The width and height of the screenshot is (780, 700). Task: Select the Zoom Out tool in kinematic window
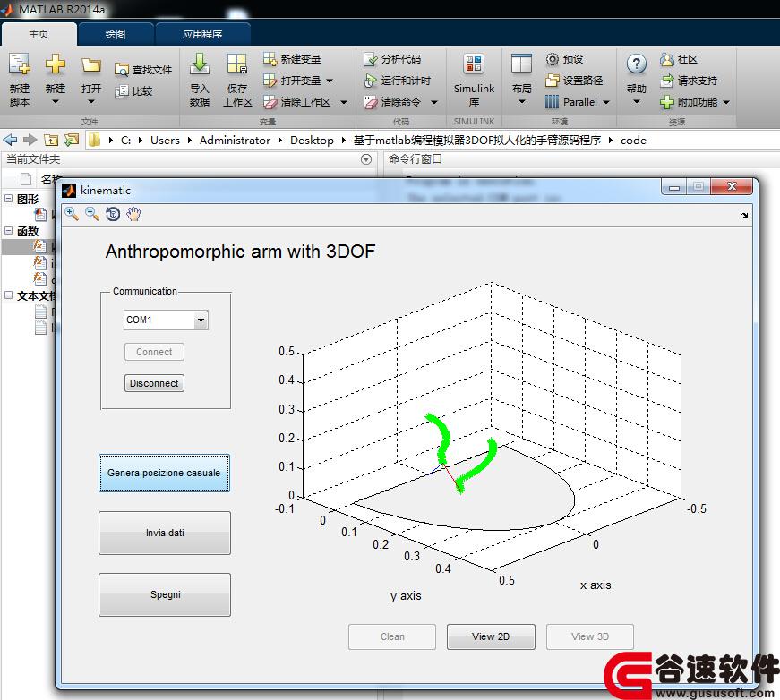tap(92, 214)
